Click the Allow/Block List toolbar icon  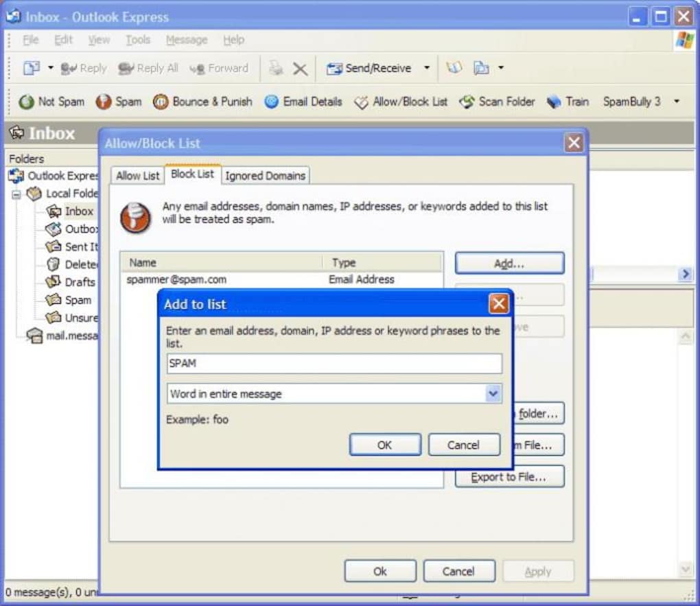361,102
